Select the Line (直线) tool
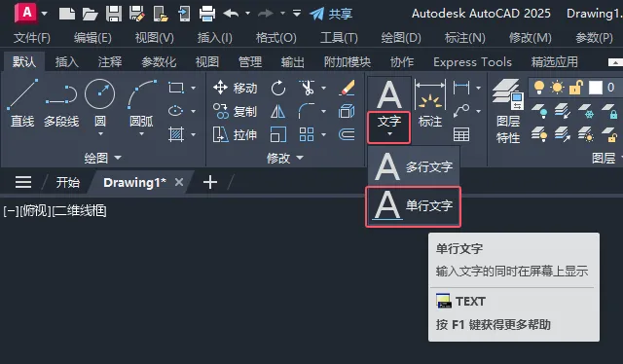This screenshot has height=364, width=623. [x=22, y=103]
